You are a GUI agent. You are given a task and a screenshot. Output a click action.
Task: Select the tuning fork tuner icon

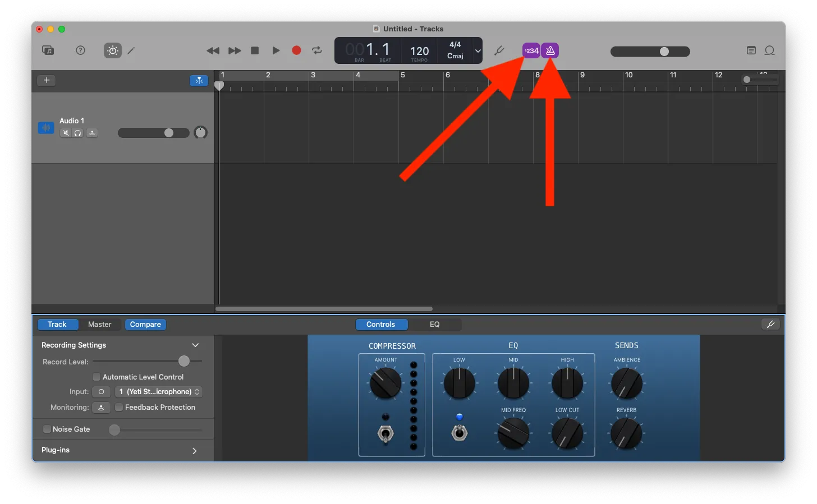click(499, 50)
